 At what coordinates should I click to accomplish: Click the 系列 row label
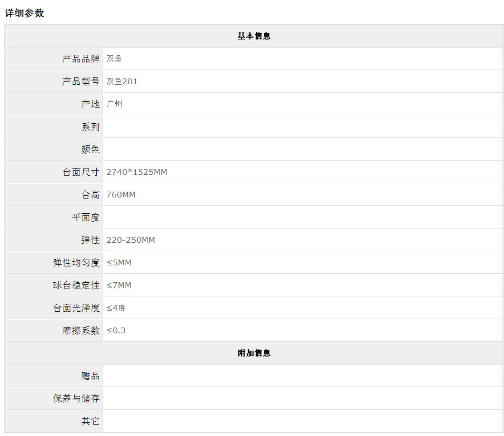tap(90, 127)
